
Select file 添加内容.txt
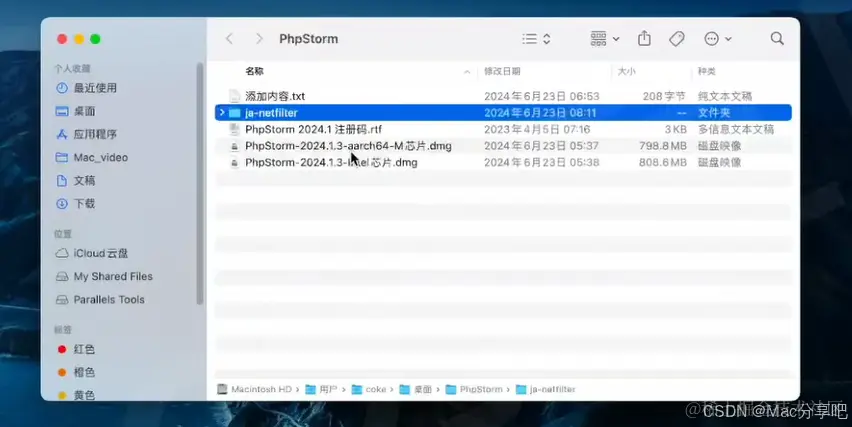coord(275,96)
